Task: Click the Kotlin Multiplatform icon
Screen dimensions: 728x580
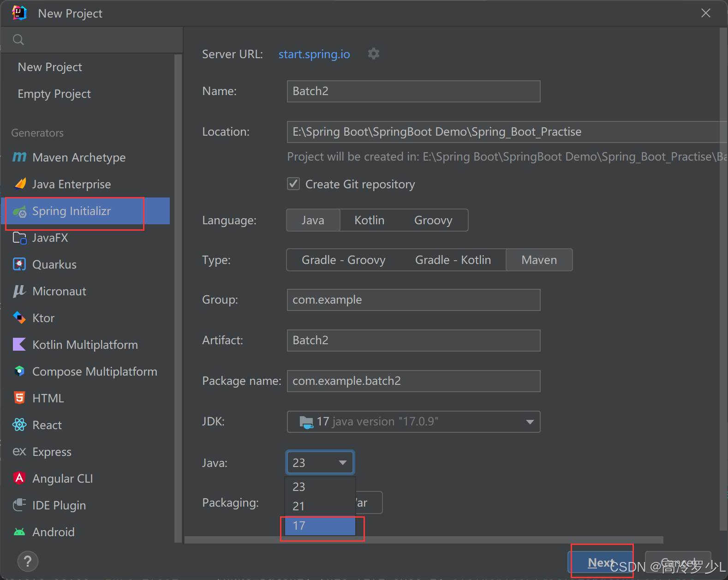Action: point(19,345)
